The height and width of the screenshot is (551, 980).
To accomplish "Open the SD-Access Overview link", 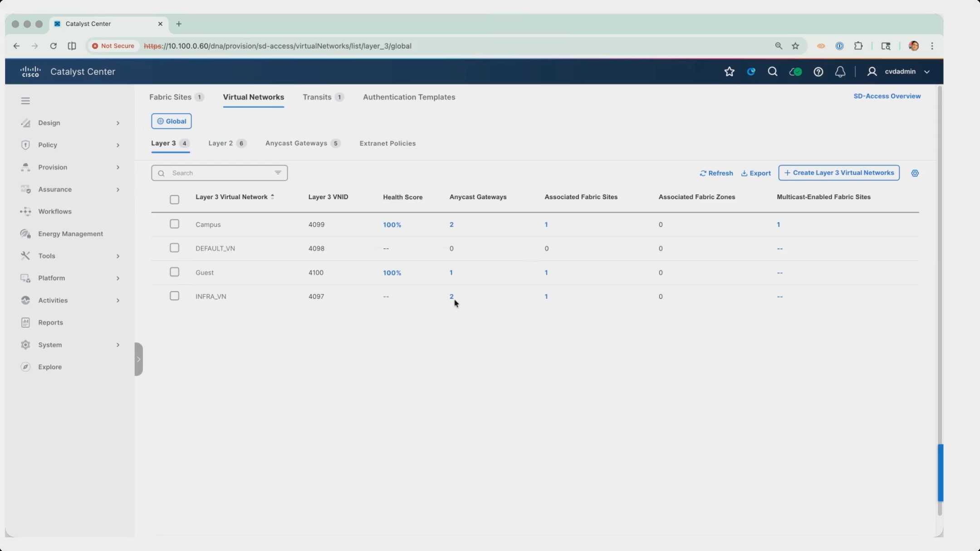I will point(887,96).
